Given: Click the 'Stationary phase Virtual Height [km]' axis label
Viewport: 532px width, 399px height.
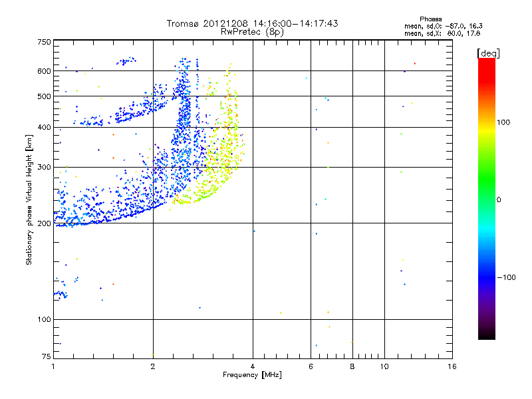Looking at the screenshot, I should tap(29, 199).
